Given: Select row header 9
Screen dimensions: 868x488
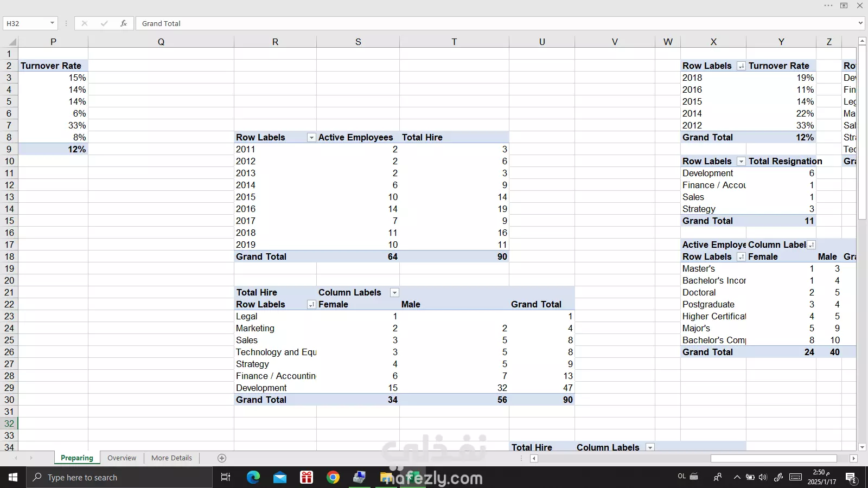Looking at the screenshot, I should [9, 149].
